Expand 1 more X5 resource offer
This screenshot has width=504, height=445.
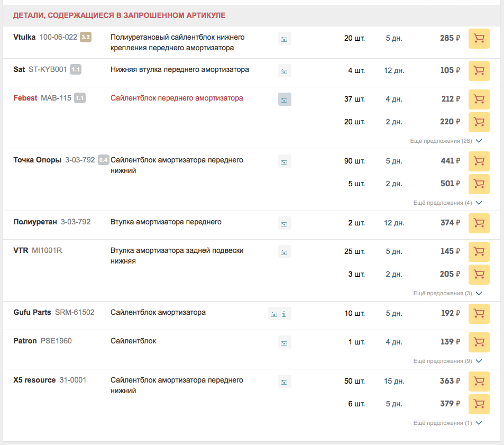coord(447,423)
